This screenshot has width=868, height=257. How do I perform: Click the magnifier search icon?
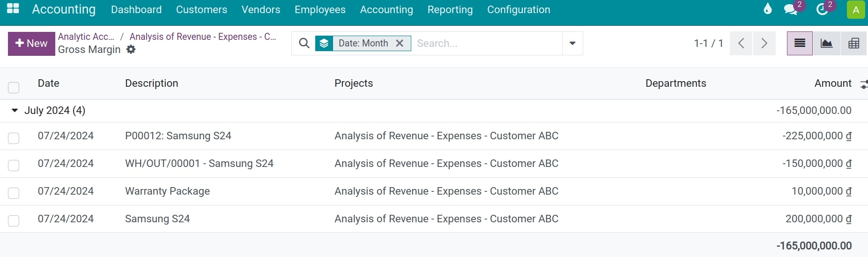(x=304, y=43)
